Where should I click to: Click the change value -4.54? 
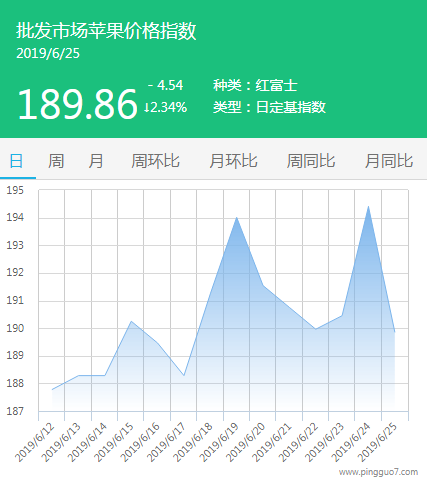coord(165,85)
